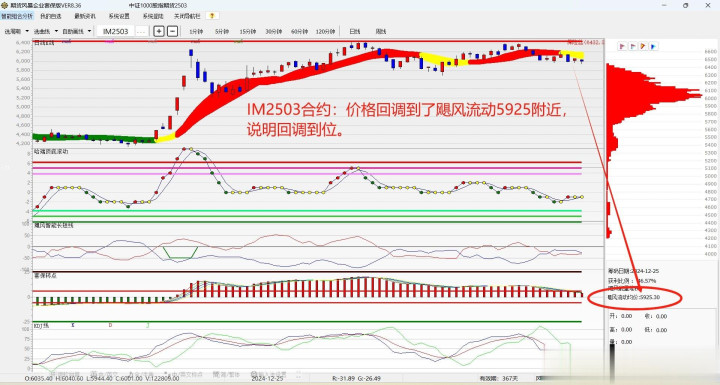Image resolution: width=720 pixels, height=385 pixels.
Task: Switch chart to 15分钟 period
Action: [248, 31]
